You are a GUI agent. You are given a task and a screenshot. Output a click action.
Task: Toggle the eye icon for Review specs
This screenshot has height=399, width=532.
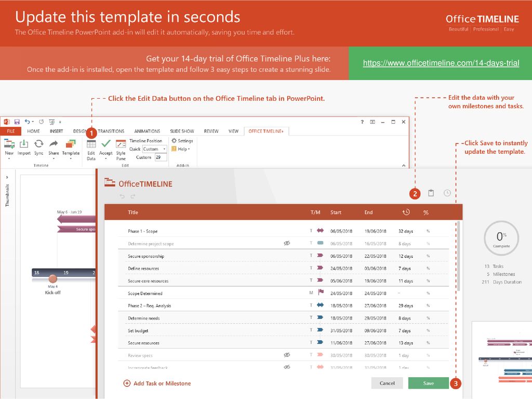click(287, 355)
